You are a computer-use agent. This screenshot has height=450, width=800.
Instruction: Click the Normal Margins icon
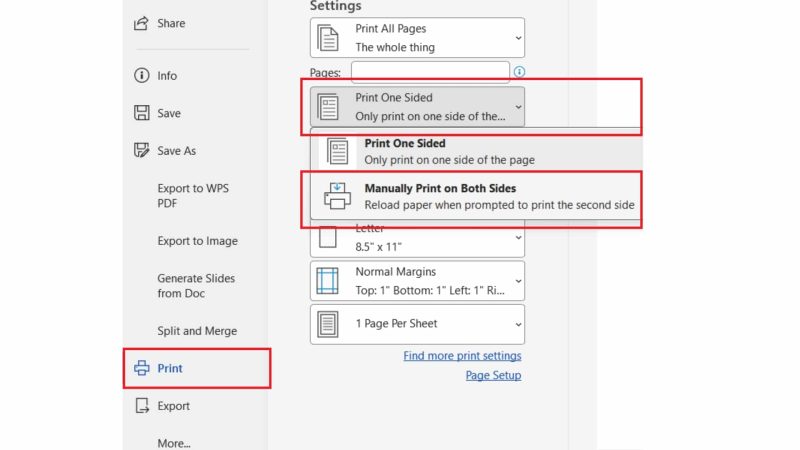pyautogui.click(x=327, y=281)
